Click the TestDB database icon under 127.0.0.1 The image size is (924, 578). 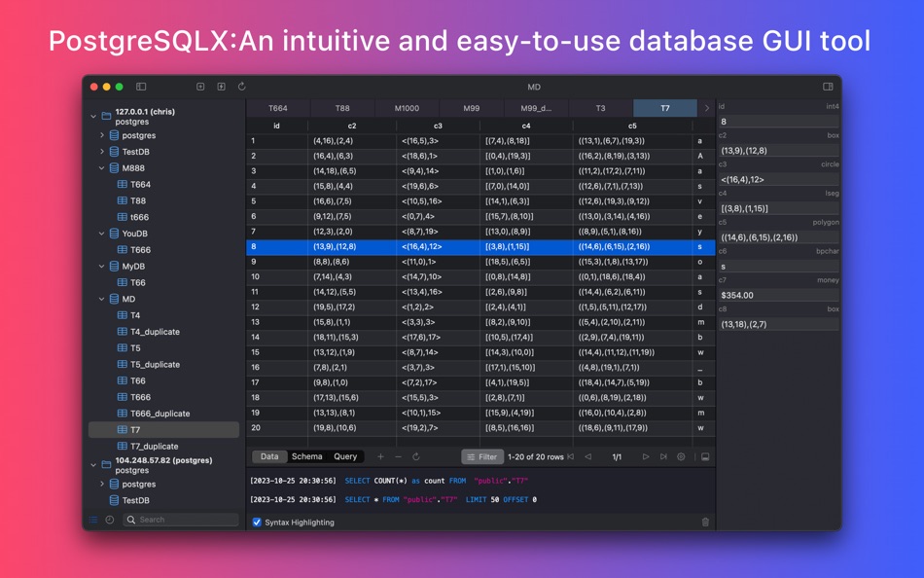pos(115,152)
